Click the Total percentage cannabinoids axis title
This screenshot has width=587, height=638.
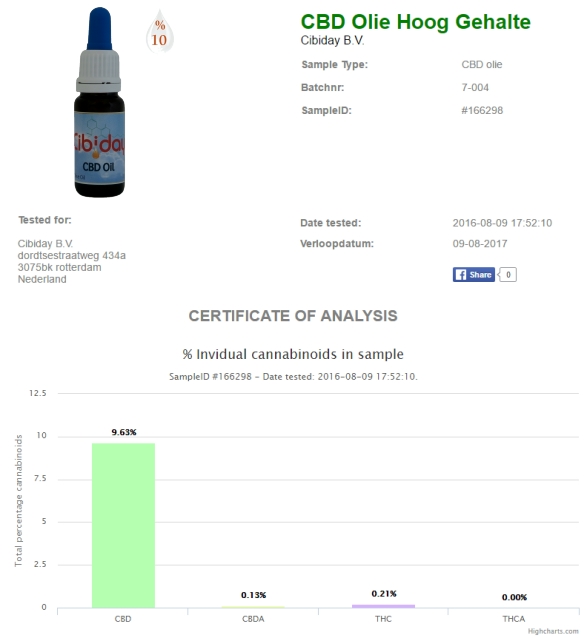(x=18, y=500)
